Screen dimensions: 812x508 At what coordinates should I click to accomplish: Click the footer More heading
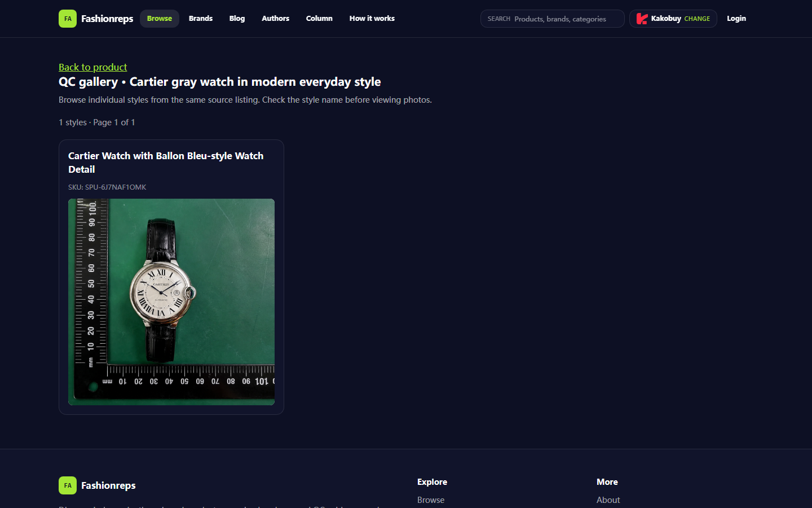point(607,482)
